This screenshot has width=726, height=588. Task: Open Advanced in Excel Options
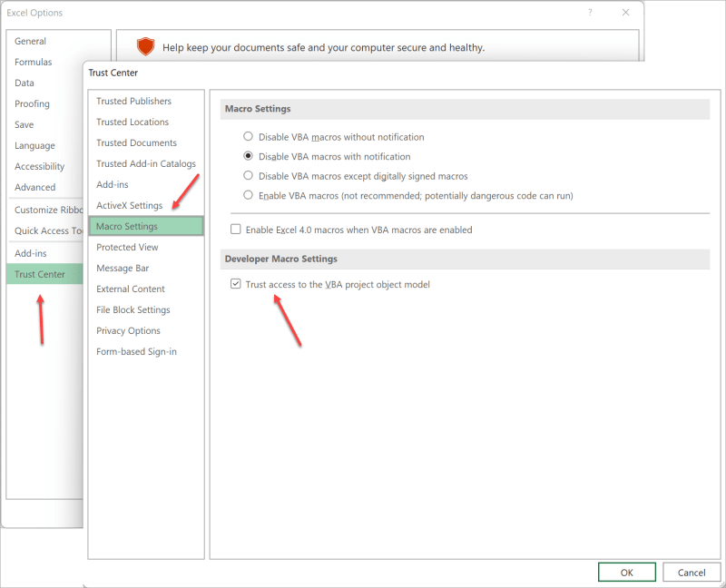[34, 187]
